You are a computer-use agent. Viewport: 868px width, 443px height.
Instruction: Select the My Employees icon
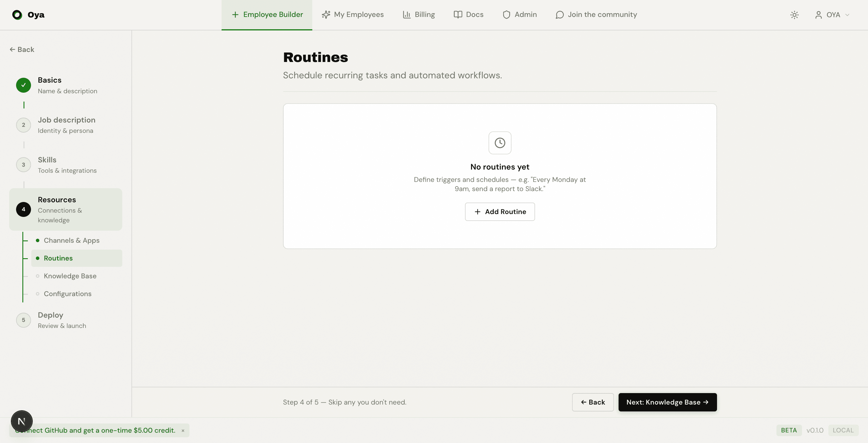325,14
